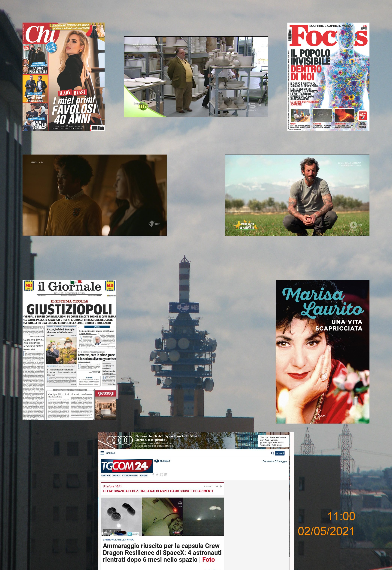Open the Twitter social icon
Viewport: 392px width, 570px height.
tap(157, 474)
